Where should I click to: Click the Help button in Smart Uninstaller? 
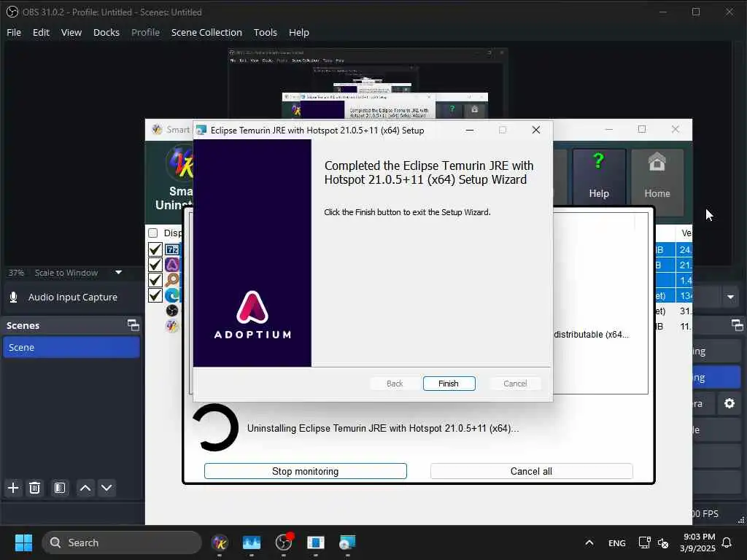[x=599, y=176]
